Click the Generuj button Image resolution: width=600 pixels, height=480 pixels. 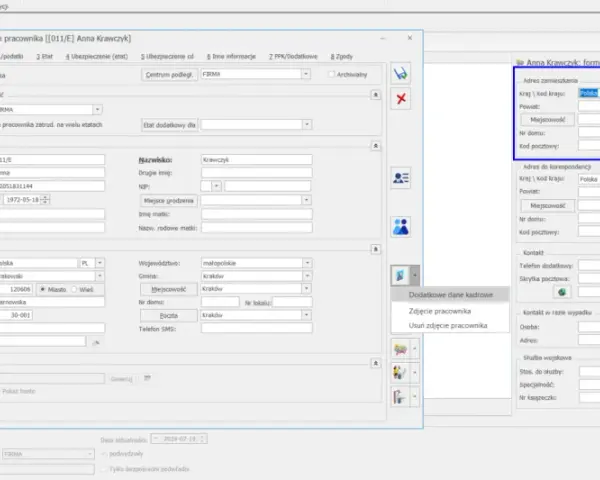pyautogui.click(x=121, y=379)
